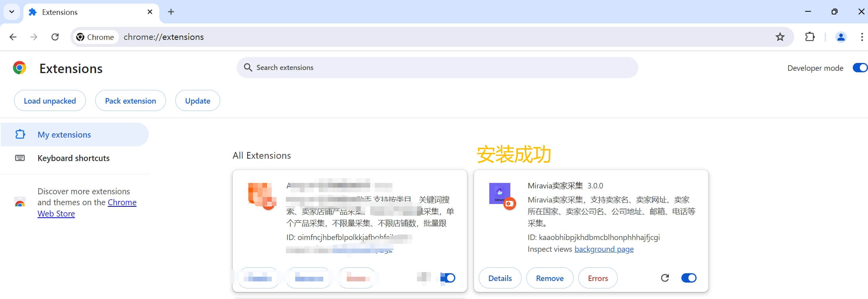The height and width of the screenshot is (299, 868).
Task: Click the My extensions puzzle icon
Action: click(20, 134)
